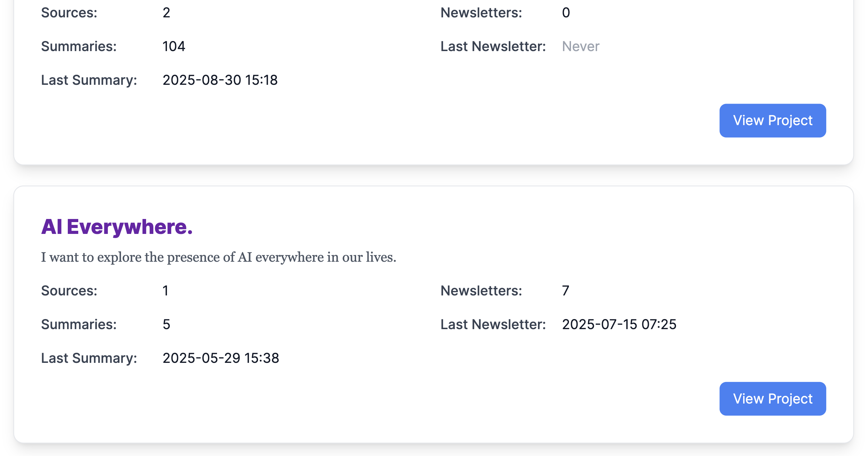Click the AI Everywhere project description text
The image size is (868, 456).
(x=218, y=257)
